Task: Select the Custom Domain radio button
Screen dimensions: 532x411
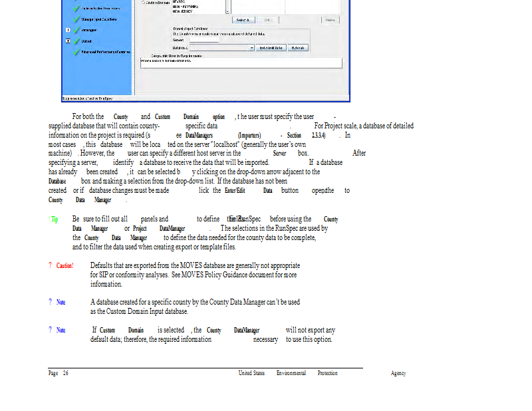Action: click(142, 3)
